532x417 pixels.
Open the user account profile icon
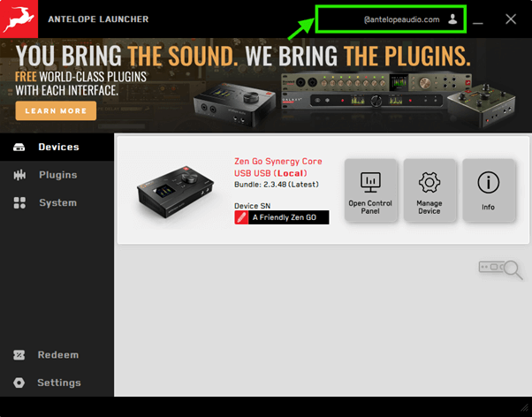(x=452, y=19)
